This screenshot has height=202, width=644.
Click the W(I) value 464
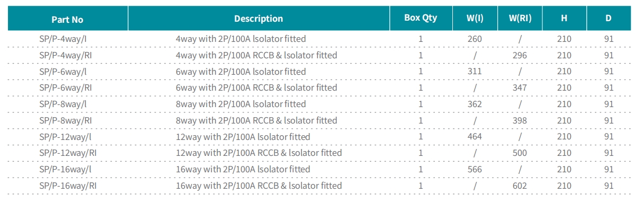[x=475, y=137]
